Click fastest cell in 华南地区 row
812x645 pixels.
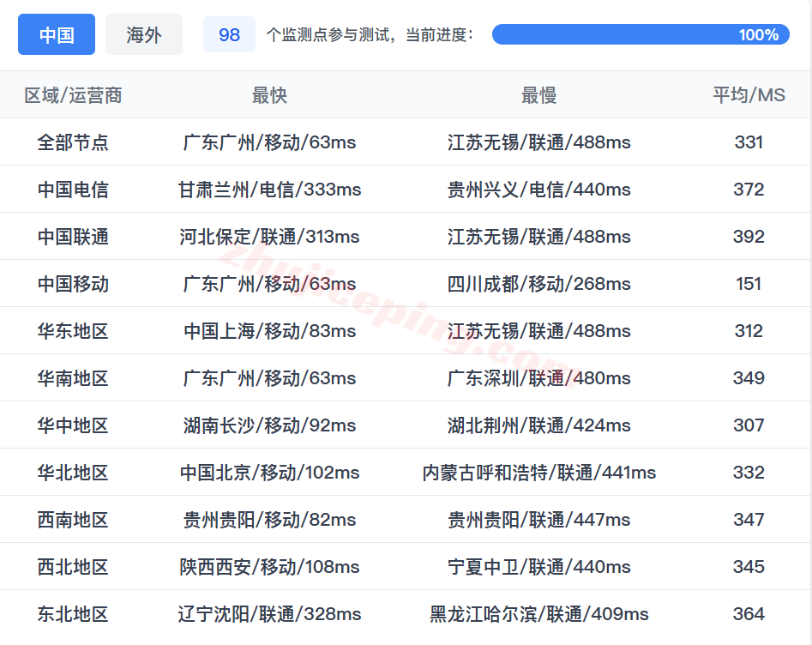(x=269, y=377)
